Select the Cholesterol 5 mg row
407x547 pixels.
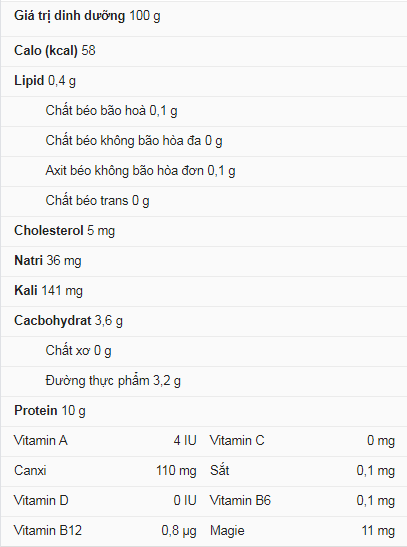point(204,231)
